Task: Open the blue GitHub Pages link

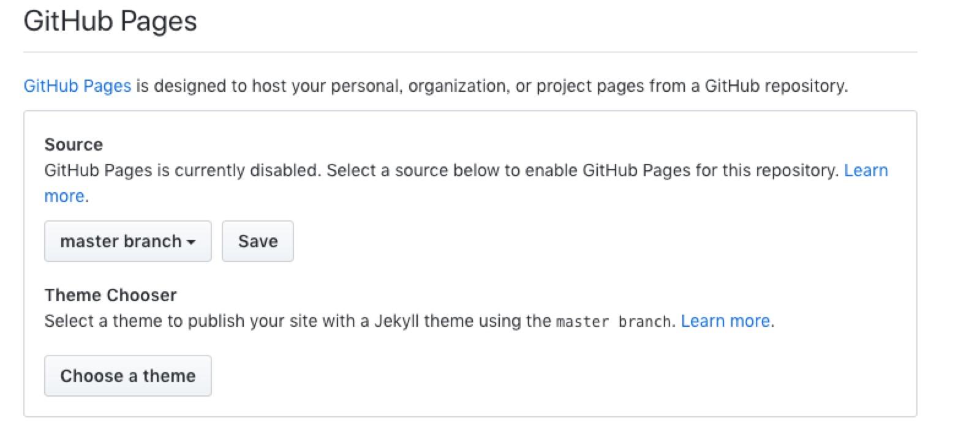Action: [x=77, y=86]
